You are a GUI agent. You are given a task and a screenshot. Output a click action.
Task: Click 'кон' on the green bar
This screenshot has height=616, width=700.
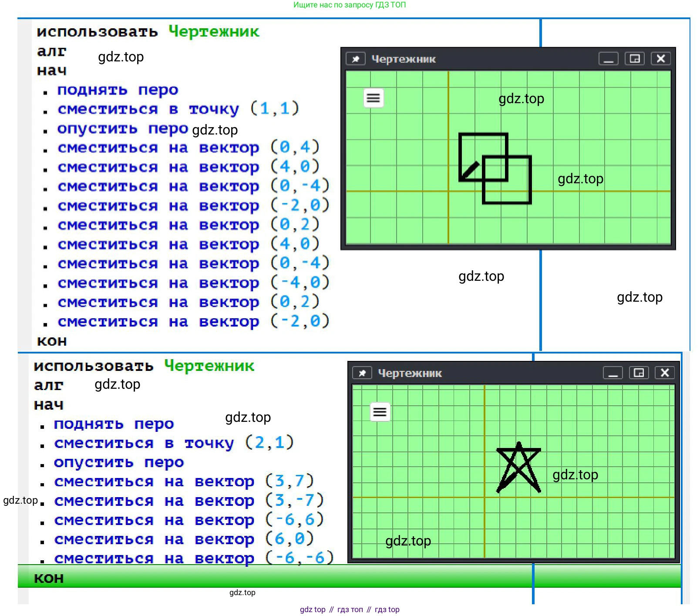coord(49,578)
